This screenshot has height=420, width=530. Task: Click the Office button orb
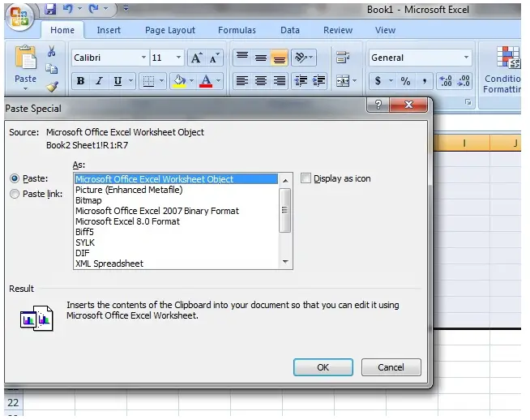pyautogui.click(x=19, y=17)
